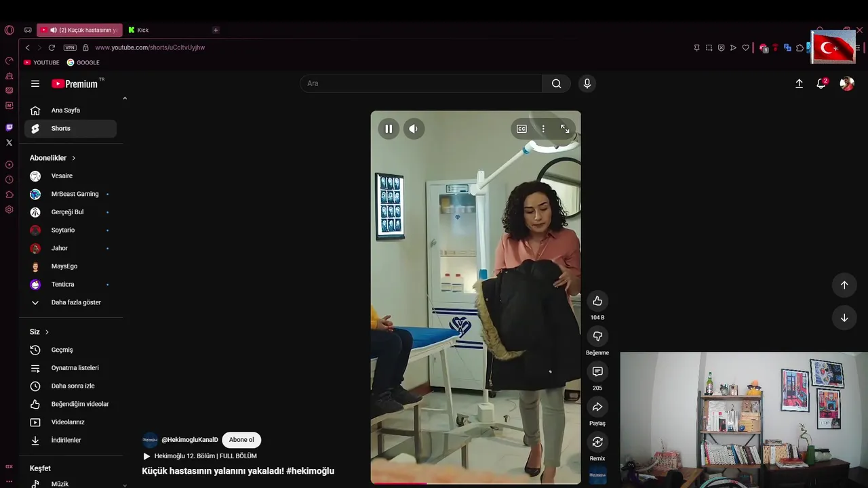Open the account avatar menu
868x488 pixels.
(x=847, y=83)
